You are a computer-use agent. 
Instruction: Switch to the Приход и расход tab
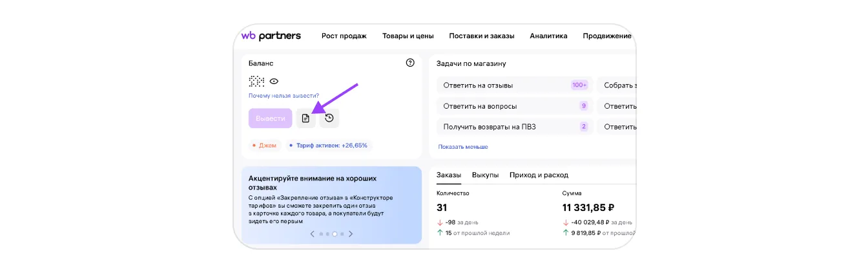pyautogui.click(x=539, y=175)
